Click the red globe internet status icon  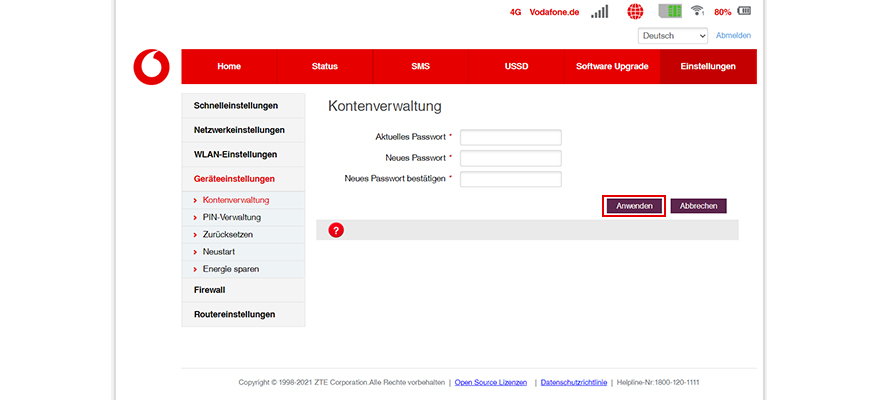(636, 12)
